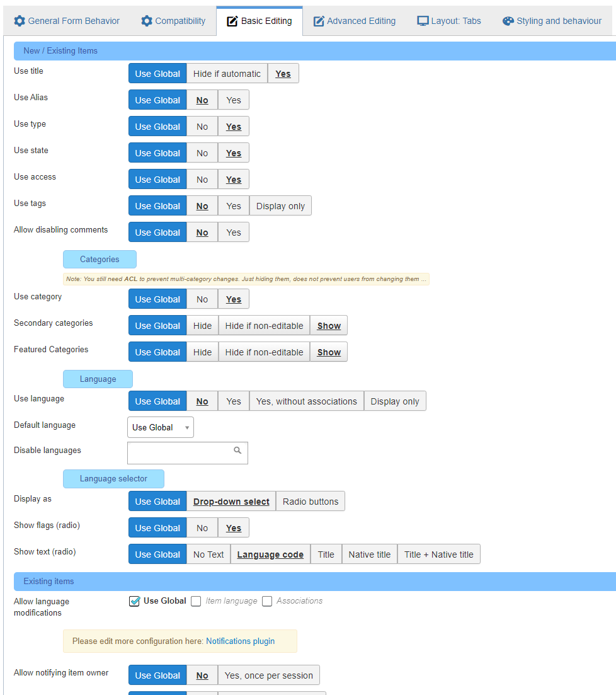Click the New / Existing Items header
Screen dimensions: 616x695
[315, 51]
